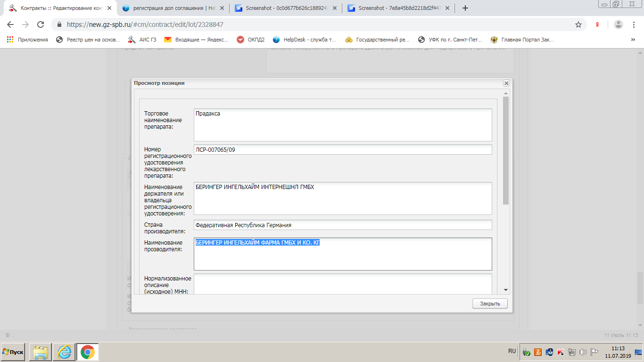
Task: Click the Закрыть button
Action: click(490, 304)
